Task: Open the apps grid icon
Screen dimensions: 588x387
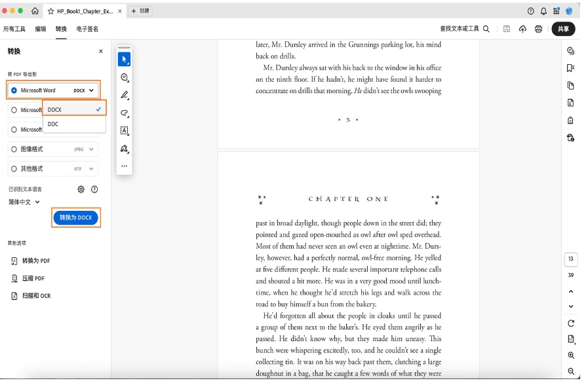Action: tap(557, 11)
